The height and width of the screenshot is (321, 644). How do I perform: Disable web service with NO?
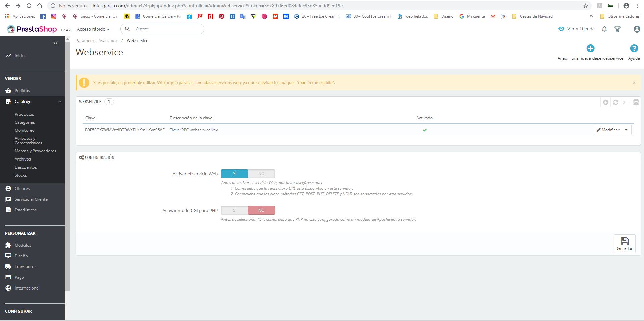click(261, 174)
